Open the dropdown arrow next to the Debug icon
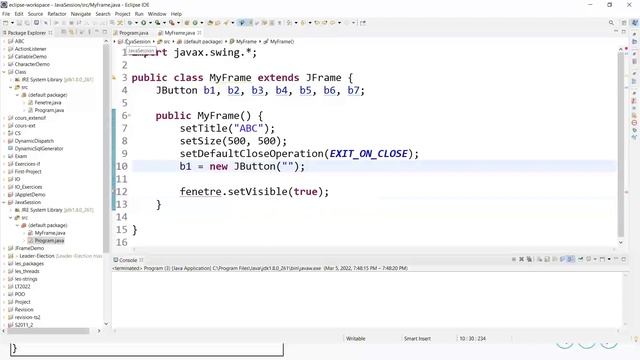This screenshot has width=640, height=360. coord(136,23)
